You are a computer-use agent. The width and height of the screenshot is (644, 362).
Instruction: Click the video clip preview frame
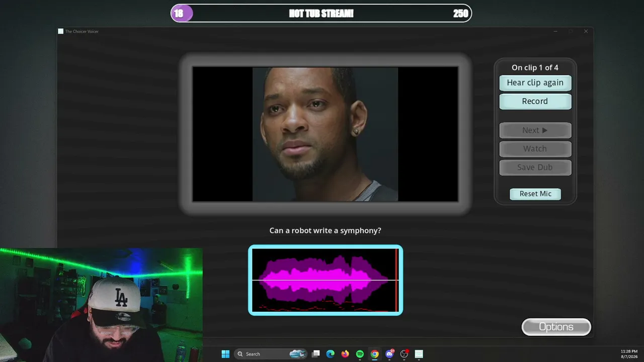(x=325, y=134)
